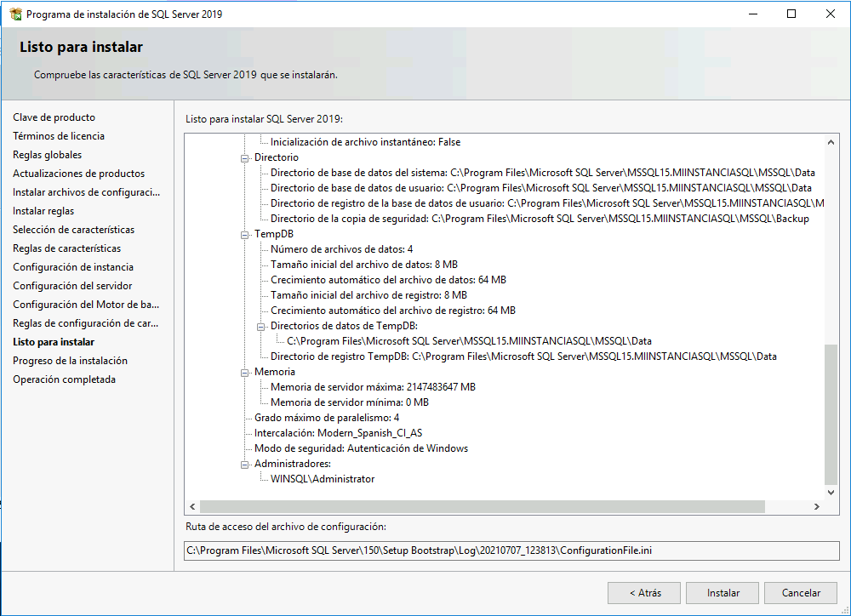Collapse the TempDB tree node

tap(245, 235)
